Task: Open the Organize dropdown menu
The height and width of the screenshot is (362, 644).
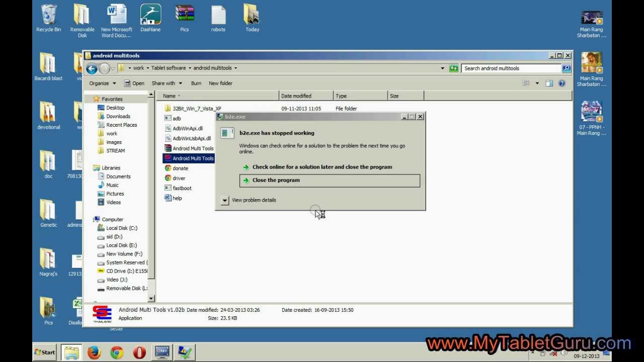Action: [103, 83]
